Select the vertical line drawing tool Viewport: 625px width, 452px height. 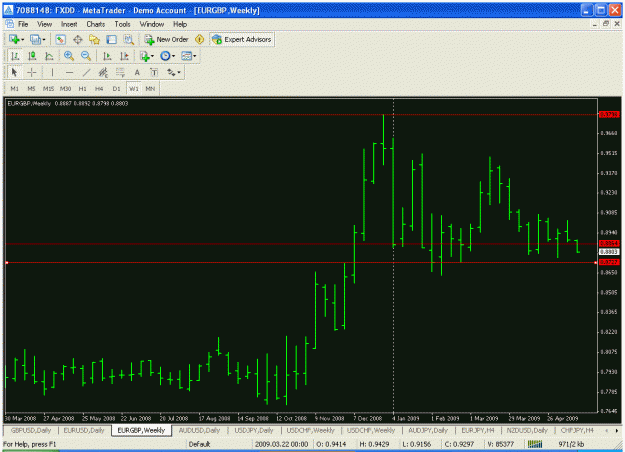(x=52, y=73)
